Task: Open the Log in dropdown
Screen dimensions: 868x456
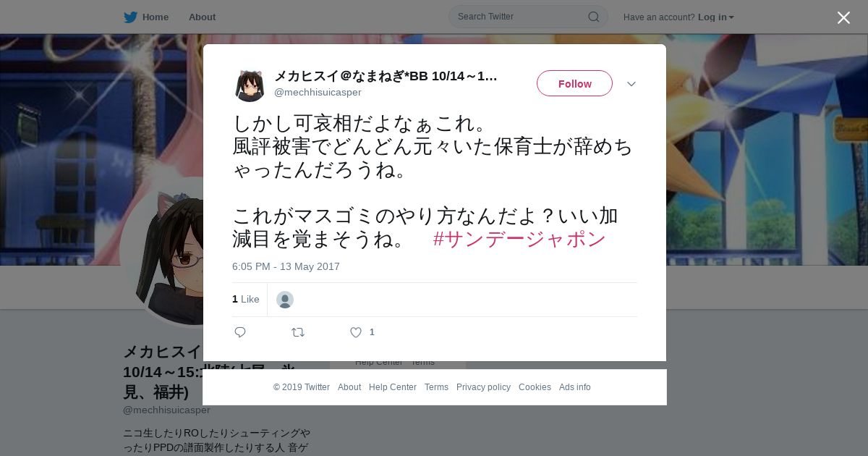Action: tap(716, 17)
